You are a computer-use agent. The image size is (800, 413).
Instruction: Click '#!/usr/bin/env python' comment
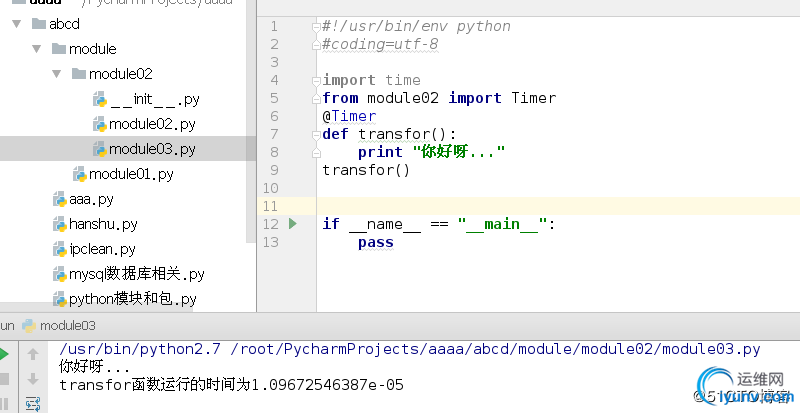(x=416, y=27)
